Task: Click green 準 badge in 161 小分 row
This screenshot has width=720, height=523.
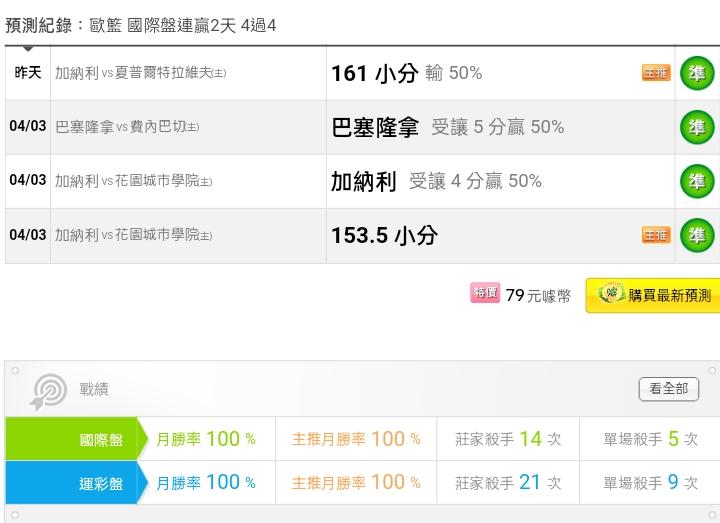Action: coord(697,73)
